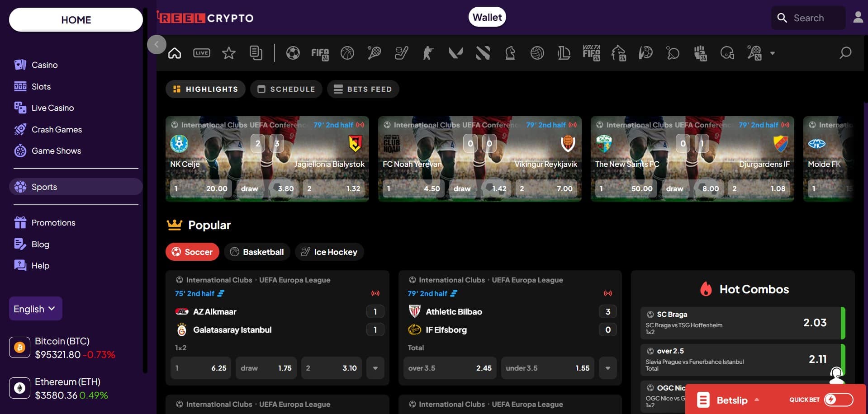
Task: Select the fist fighting 24 icon
Action: tap(700, 53)
